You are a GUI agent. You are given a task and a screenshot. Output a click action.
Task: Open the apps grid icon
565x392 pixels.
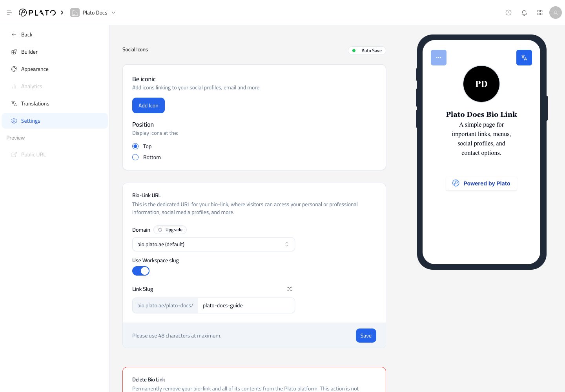(540, 13)
